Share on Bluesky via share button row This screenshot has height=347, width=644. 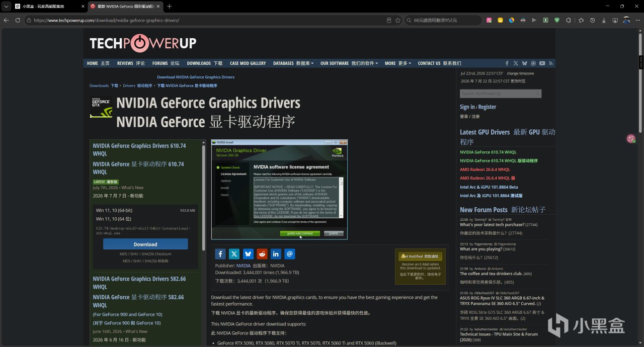[x=248, y=254]
